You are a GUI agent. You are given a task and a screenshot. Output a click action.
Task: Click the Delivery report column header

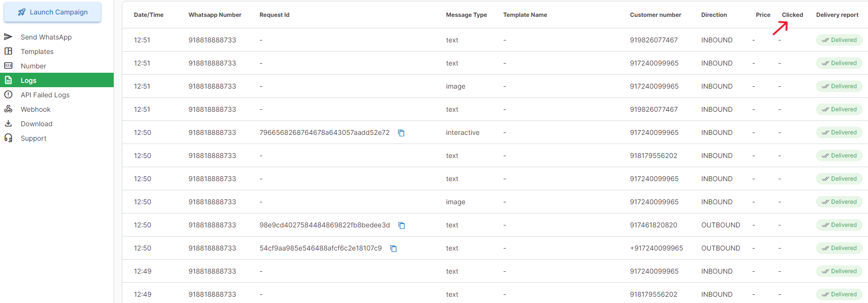pos(837,15)
